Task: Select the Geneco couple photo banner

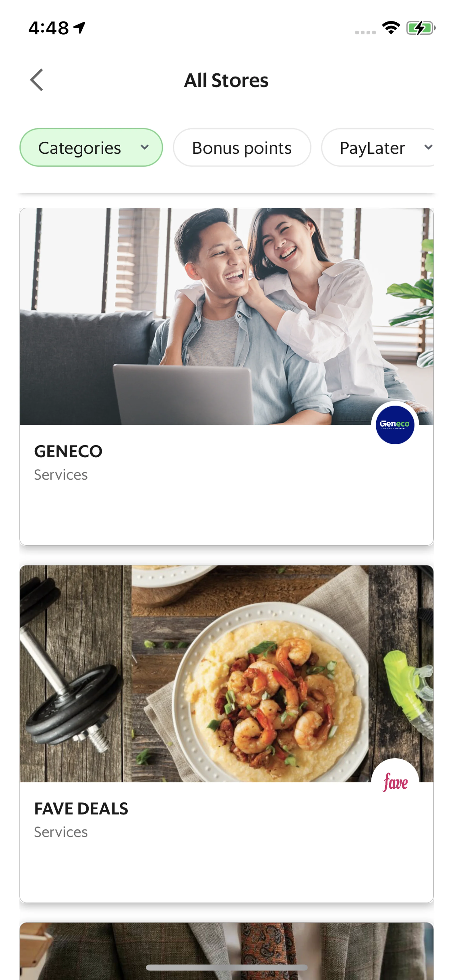Action: pos(226,316)
